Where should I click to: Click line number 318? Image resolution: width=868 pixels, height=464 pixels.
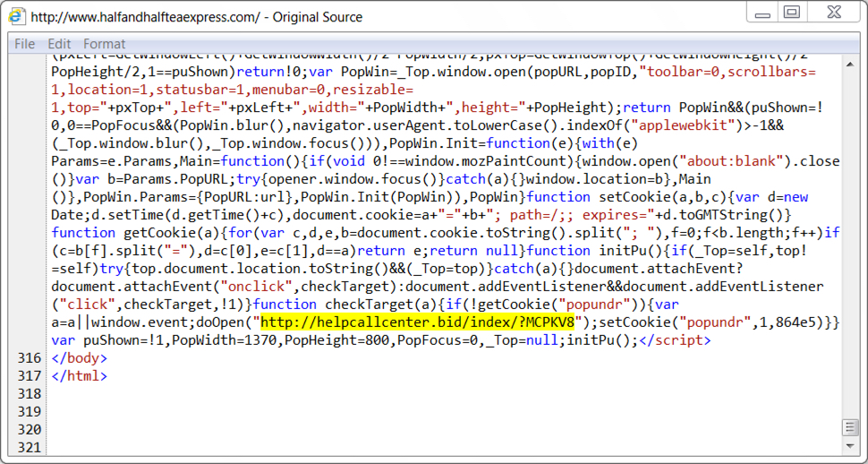[x=30, y=393]
